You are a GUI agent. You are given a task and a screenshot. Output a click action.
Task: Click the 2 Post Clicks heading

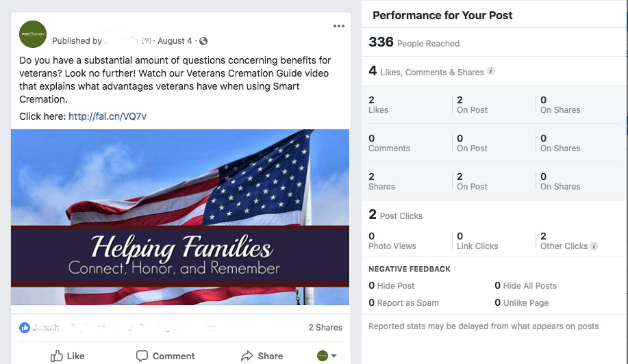395,215
